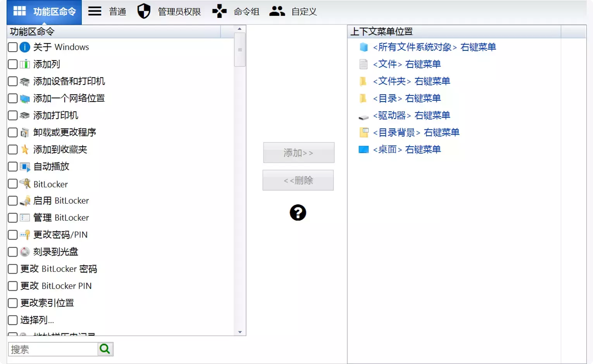Click the shield icon on 管理员权限 tab
This screenshot has height=364, width=593.
point(144,11)
